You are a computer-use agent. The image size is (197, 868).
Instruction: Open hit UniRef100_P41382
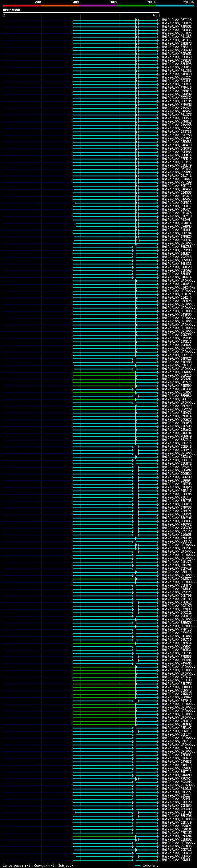[177, 37]
